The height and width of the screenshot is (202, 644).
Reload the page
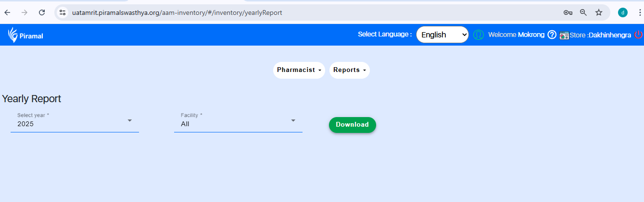tap(42, 12)
